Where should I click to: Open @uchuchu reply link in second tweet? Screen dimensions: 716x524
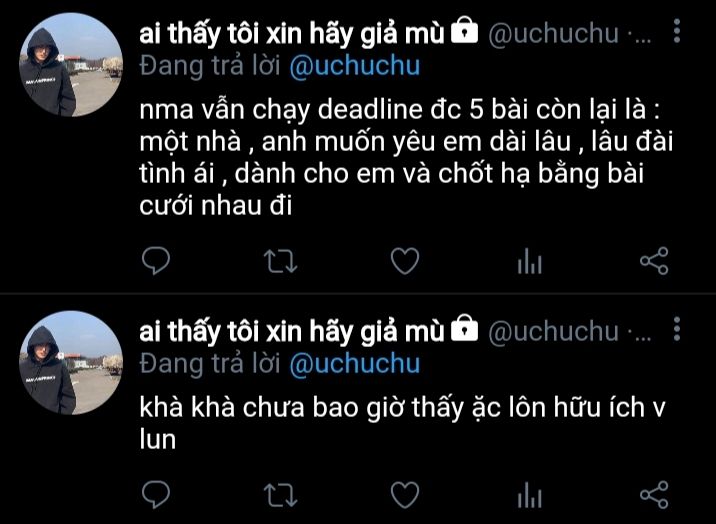pos(354,364)
